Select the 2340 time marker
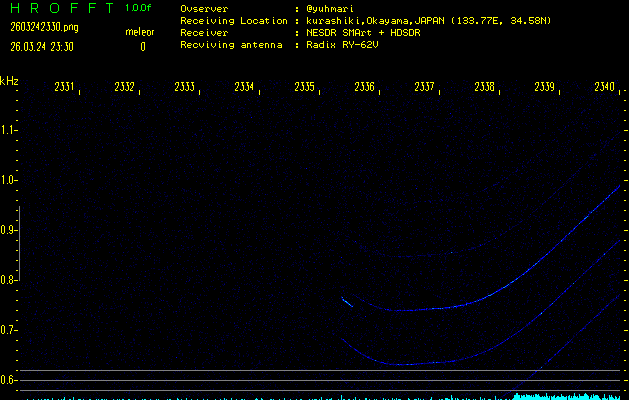The image size is (629, 400). pyautogui.click(x=604, y=88)
